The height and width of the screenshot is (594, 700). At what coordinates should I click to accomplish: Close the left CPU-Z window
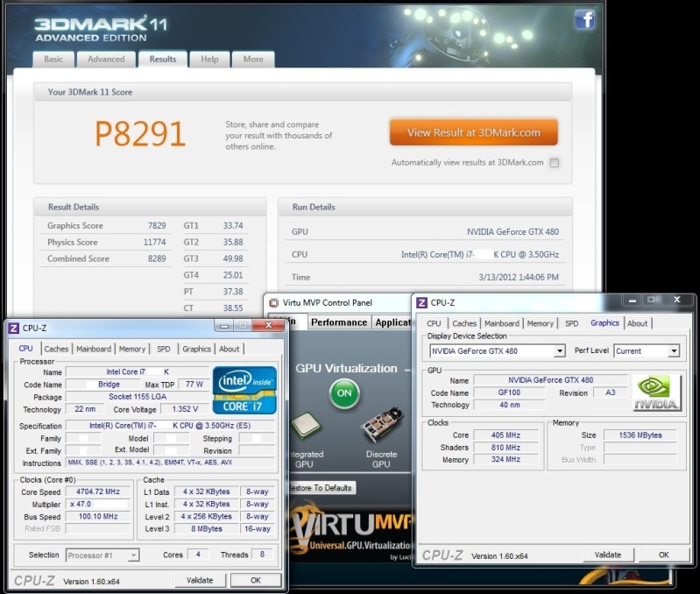[x=268, y=325]
